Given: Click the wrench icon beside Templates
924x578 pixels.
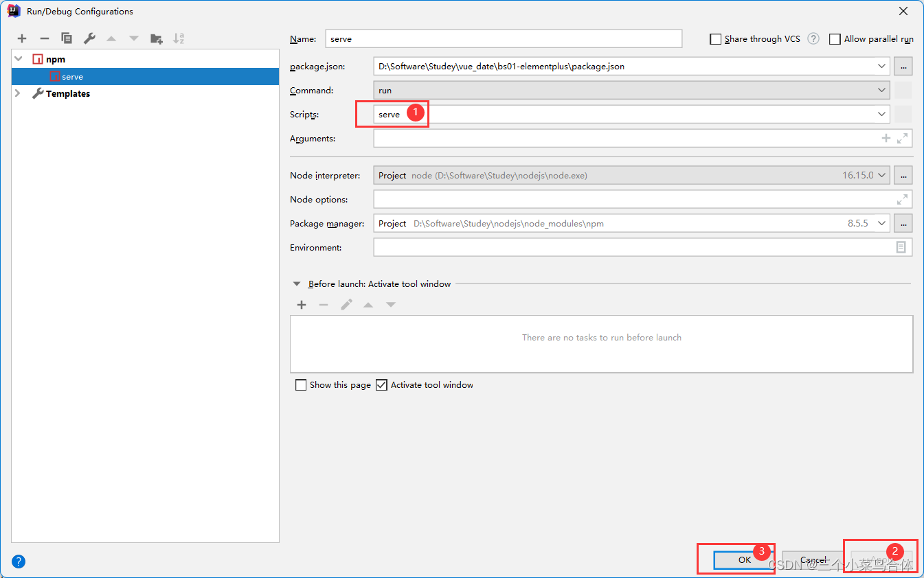Looking at the screenshot, I should [38, 93].
